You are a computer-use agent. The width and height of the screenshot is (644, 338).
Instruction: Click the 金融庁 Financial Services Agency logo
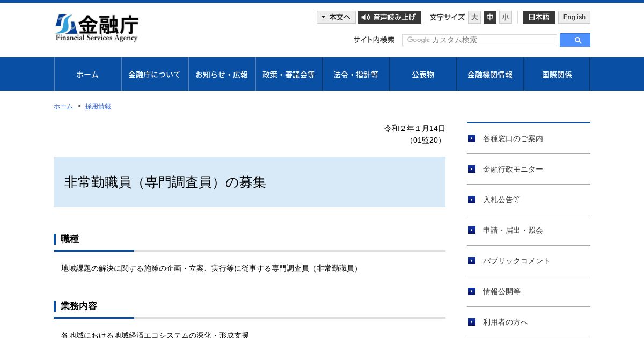tap(97, 28)
